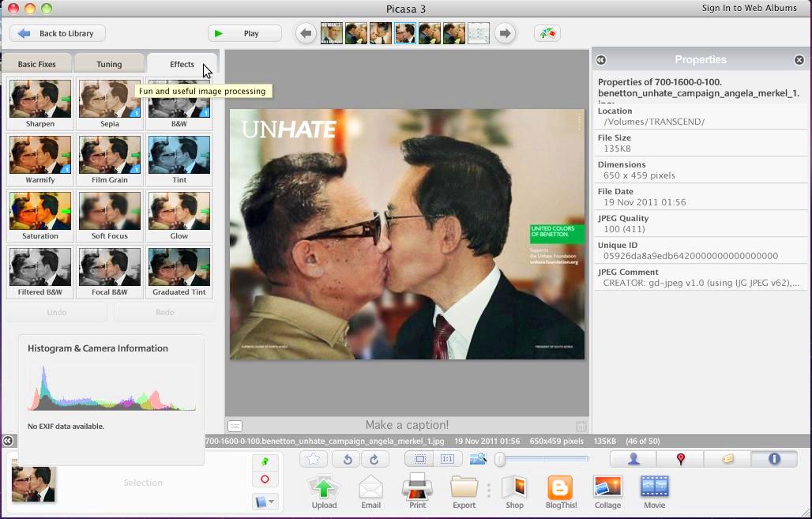Click the Back to Library button
812x519 pixels.
pyautogui.click(x=58, y=33)
